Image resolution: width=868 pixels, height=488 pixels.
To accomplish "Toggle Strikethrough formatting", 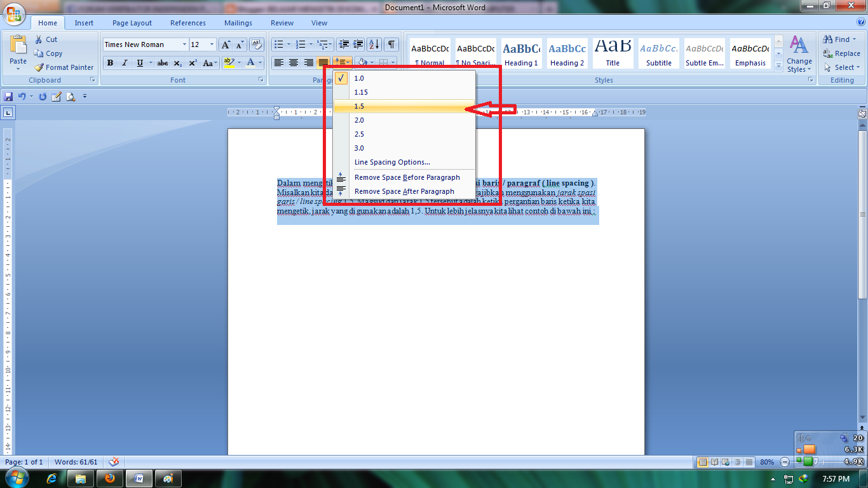I will pos(163,63).
